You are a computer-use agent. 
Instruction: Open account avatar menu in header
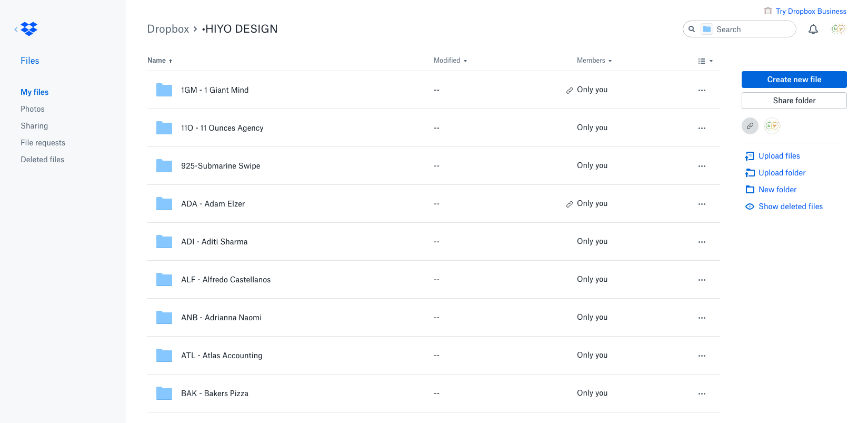tap(838, 29)
